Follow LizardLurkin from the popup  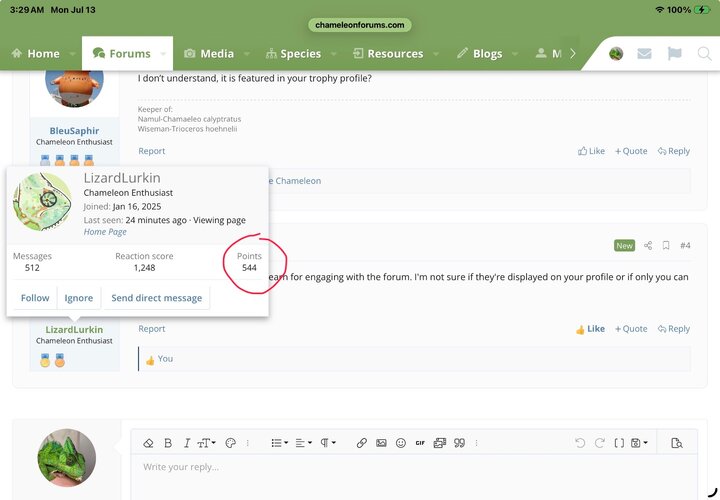point(35,298)
